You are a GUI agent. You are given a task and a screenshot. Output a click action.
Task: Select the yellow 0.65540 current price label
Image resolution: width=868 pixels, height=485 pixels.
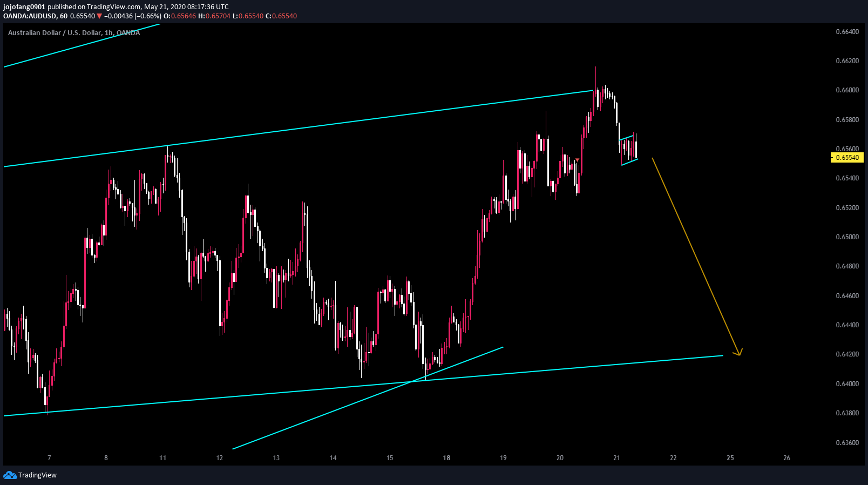click(x=847, y=158)
